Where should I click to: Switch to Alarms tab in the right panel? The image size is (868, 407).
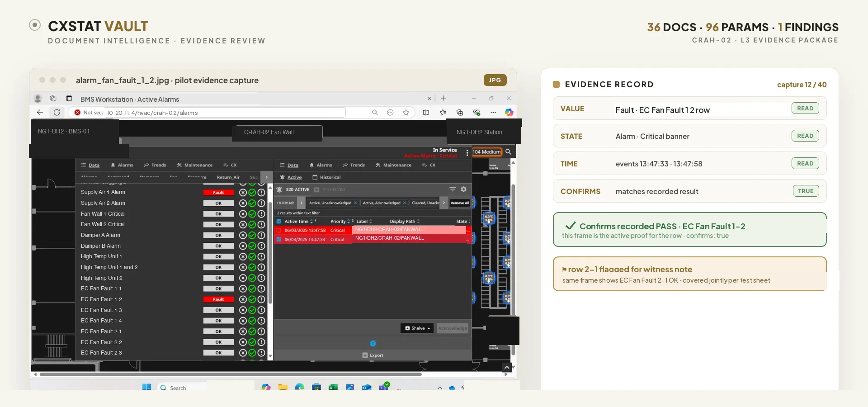(x=321, y=165)
